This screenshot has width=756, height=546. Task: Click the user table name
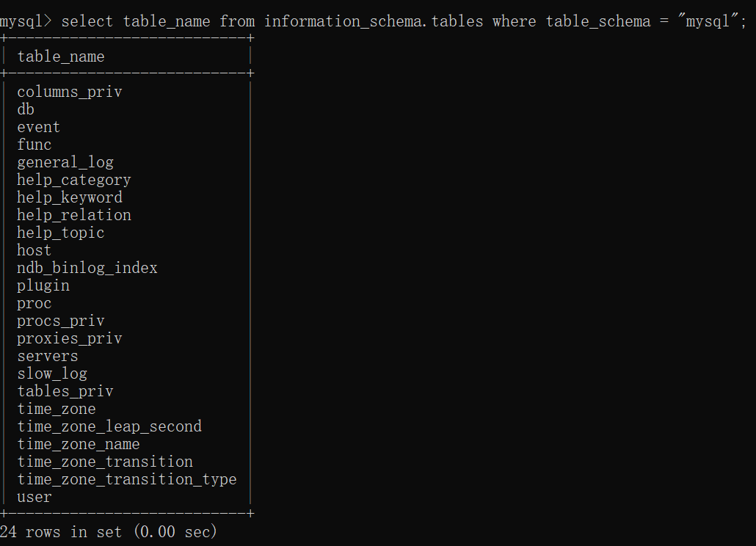pyautogui.click(x=34, y=497)
